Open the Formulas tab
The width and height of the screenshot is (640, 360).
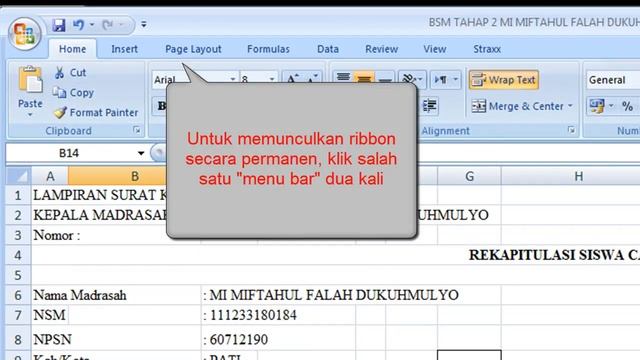tap(268, 49)
